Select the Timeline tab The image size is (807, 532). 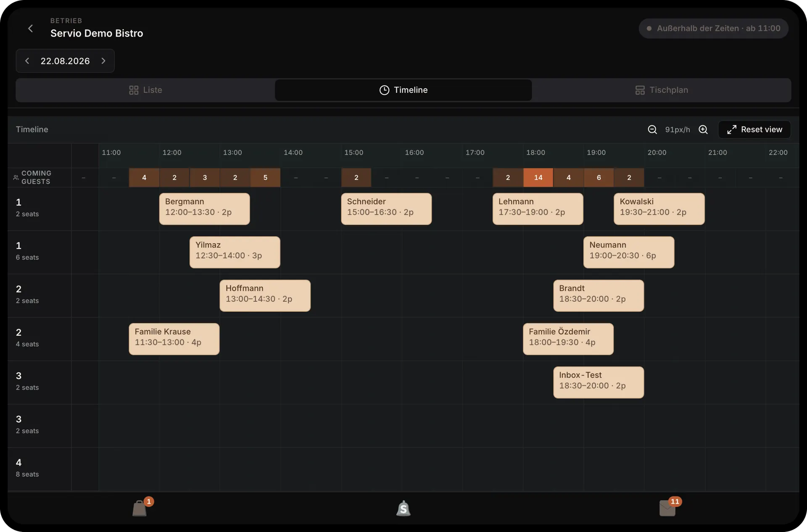click(x=403, y=90)
